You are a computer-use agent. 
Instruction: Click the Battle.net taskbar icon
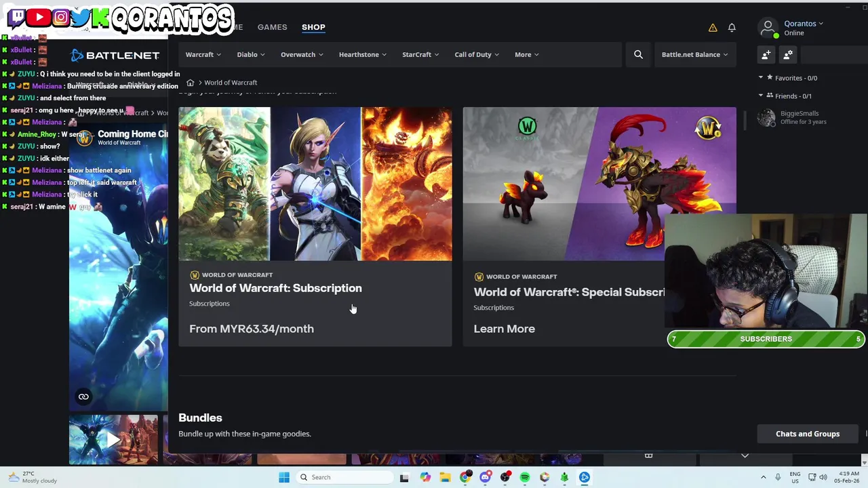click(x=585, y=477)
